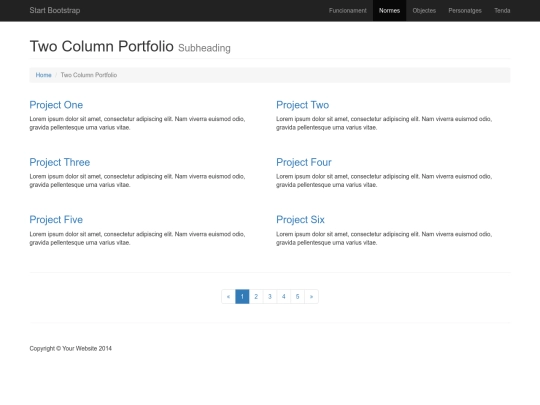
Task: Click the Home breadcrumb link
Action: (43, 75)
